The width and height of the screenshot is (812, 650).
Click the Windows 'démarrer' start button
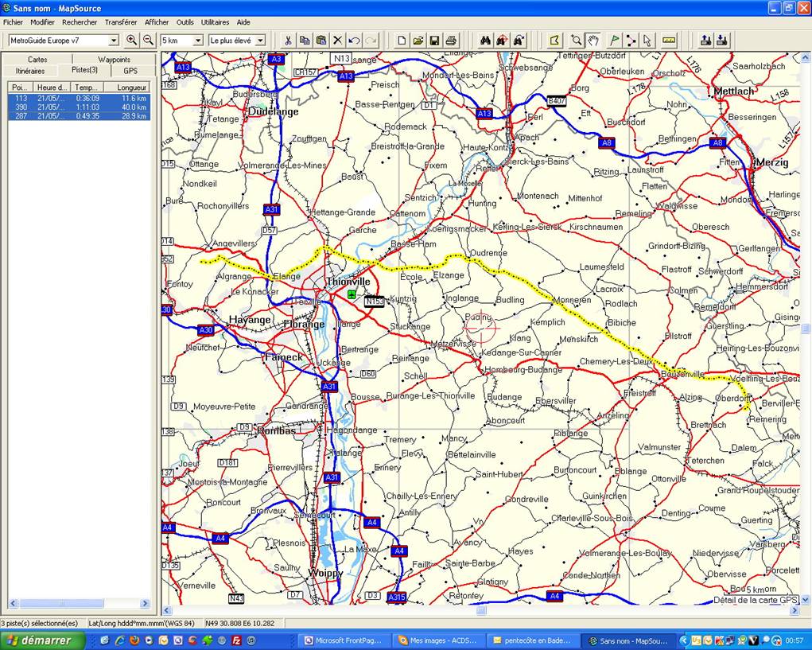(42, 640)
